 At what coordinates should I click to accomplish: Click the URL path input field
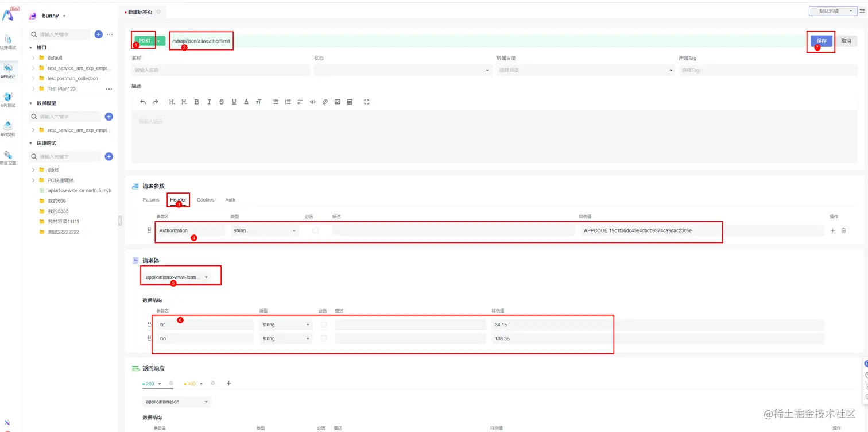pos(488,41)
